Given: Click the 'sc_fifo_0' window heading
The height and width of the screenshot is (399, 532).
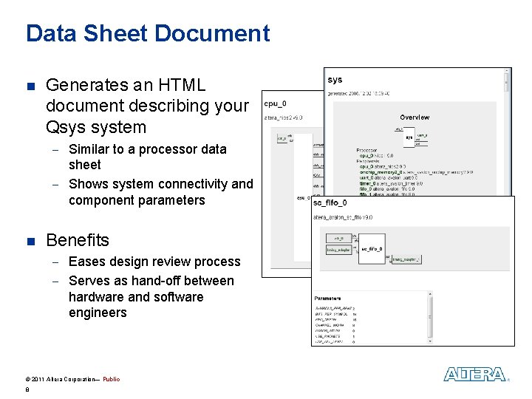Looking at the screenshot, I should coord(330,203).
